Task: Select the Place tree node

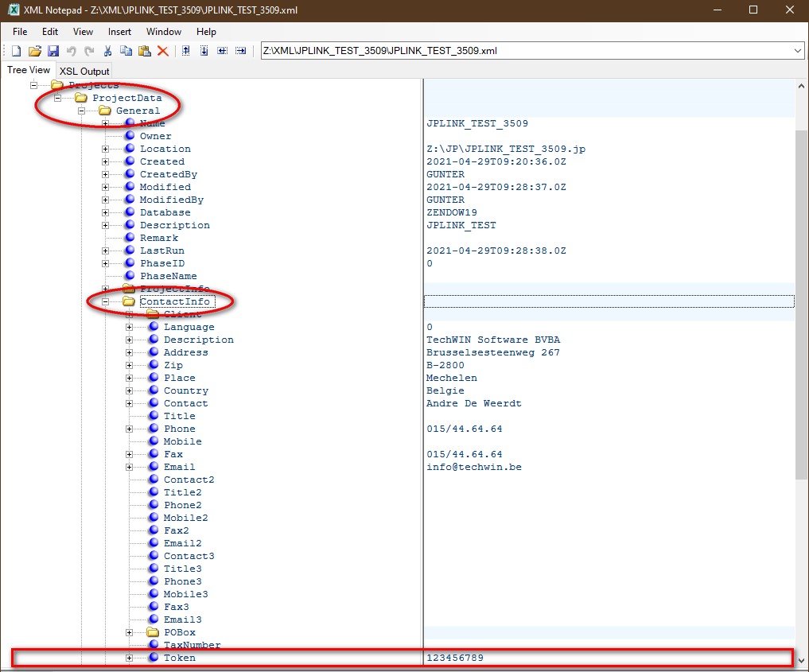Action: (x=180, y=378)
